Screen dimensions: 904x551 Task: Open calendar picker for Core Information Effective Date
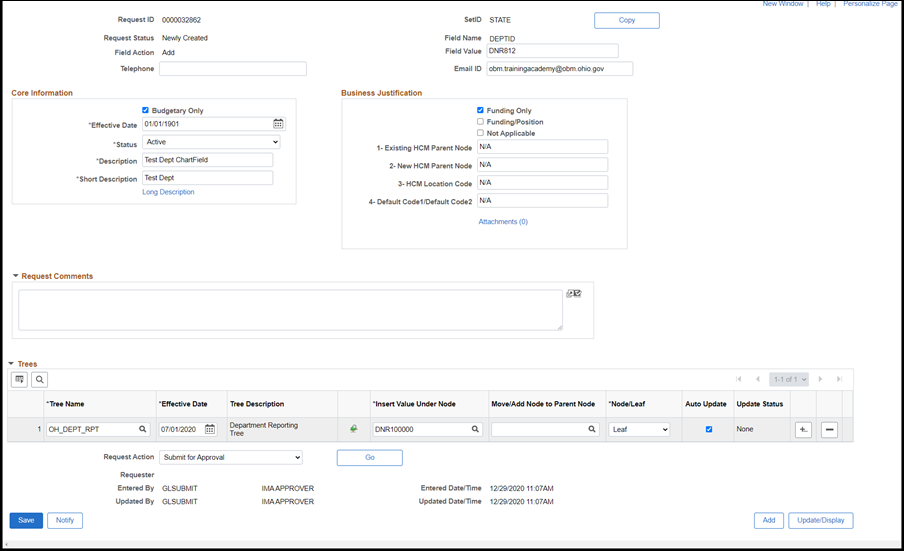[x=279, y=124]
